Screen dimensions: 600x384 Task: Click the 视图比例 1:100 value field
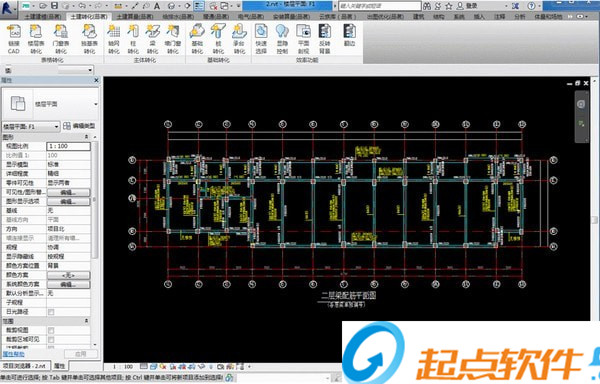tap(68, 146)
